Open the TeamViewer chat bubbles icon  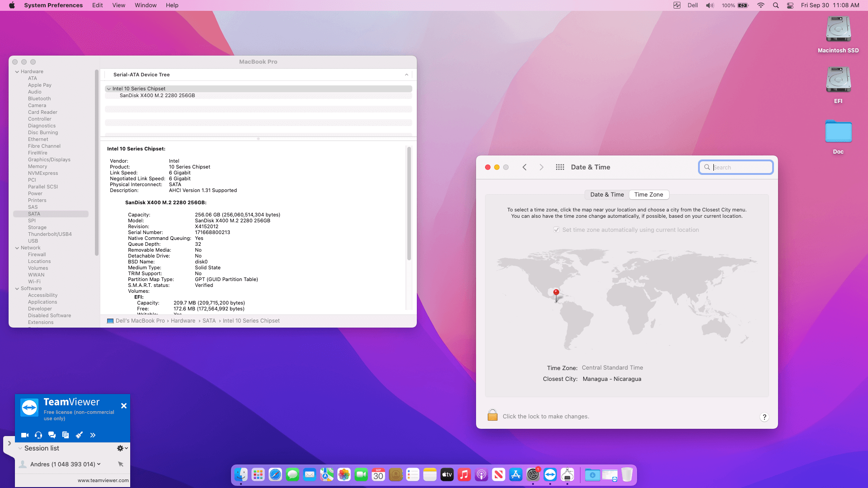(x=52, y=435)
